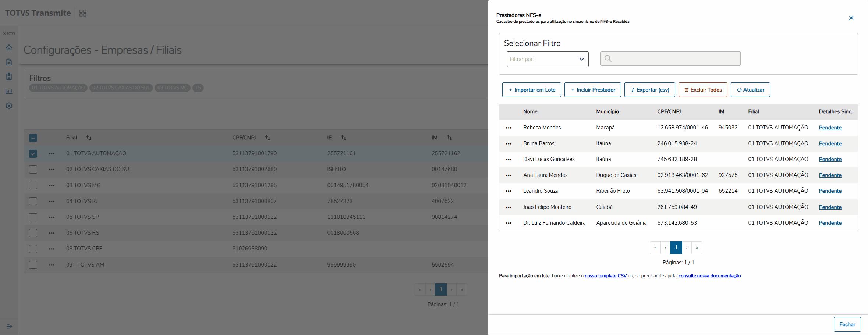The image size is (868, 335).
Task: Uncheck the 01 TOTVS AUTOMAÇÃO row checkbox
Action: click(x=33, y=154)
